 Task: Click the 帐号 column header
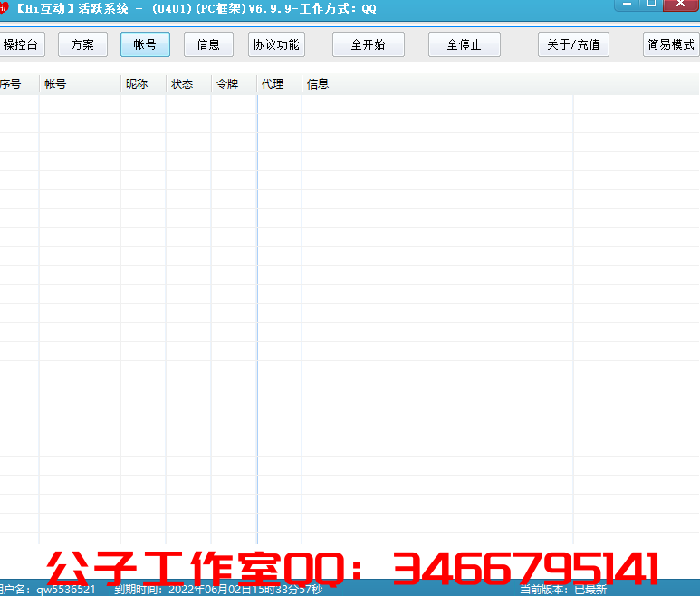tap(80, 84)
